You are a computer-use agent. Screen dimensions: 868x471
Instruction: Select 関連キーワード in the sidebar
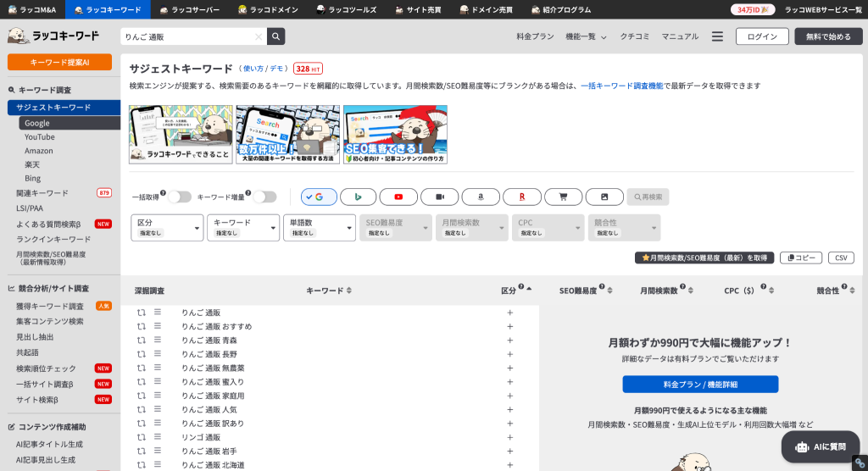click(42, 192)
